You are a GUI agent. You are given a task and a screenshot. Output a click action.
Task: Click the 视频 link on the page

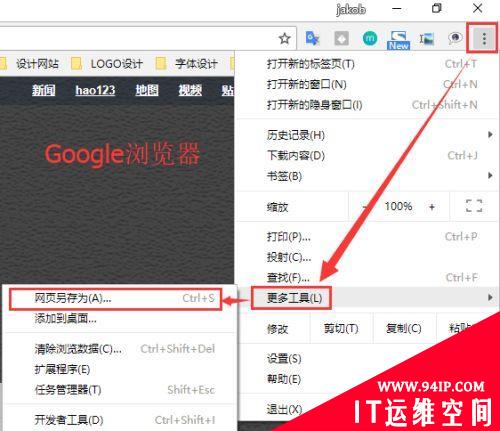pyautogui.click(x=190, y=90)
